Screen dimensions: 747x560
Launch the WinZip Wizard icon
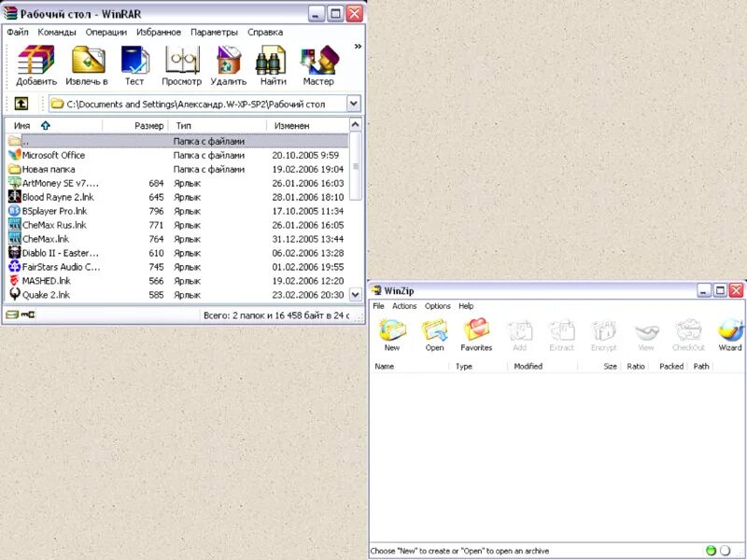[730, 334]
